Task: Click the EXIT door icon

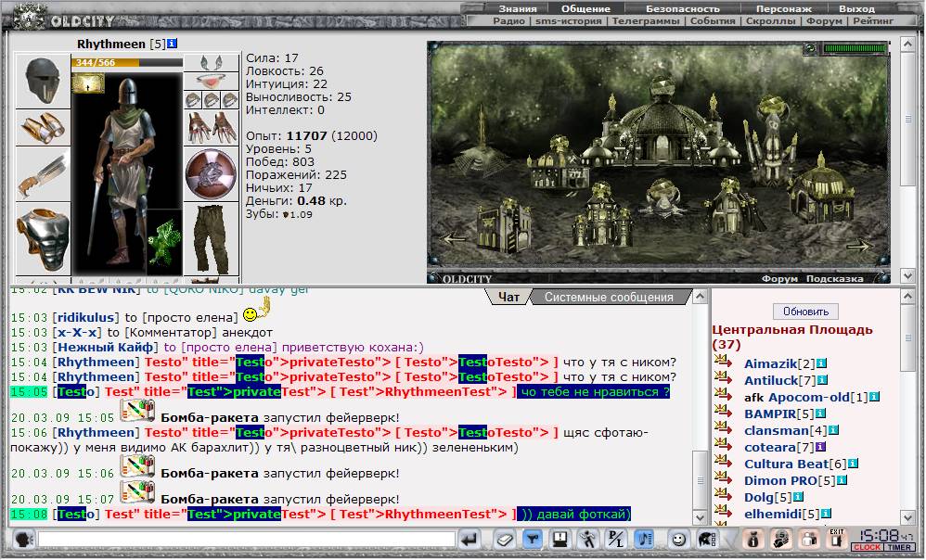Action: pos(837,540)
